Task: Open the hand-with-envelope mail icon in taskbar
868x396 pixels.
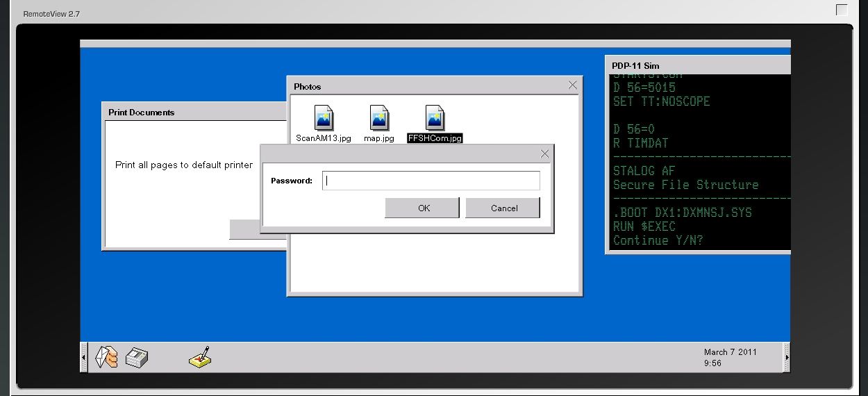Action: click(x=106, y=357)
